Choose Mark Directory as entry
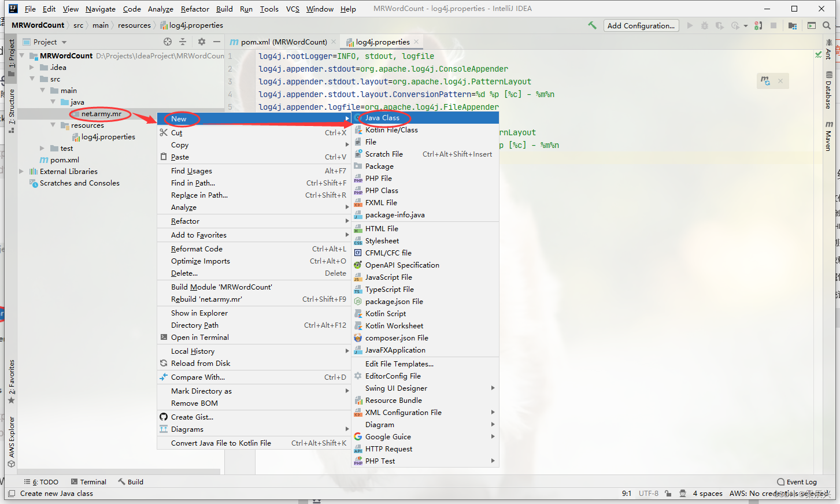The height and width of the screenshot is (504, 840). 254,391
